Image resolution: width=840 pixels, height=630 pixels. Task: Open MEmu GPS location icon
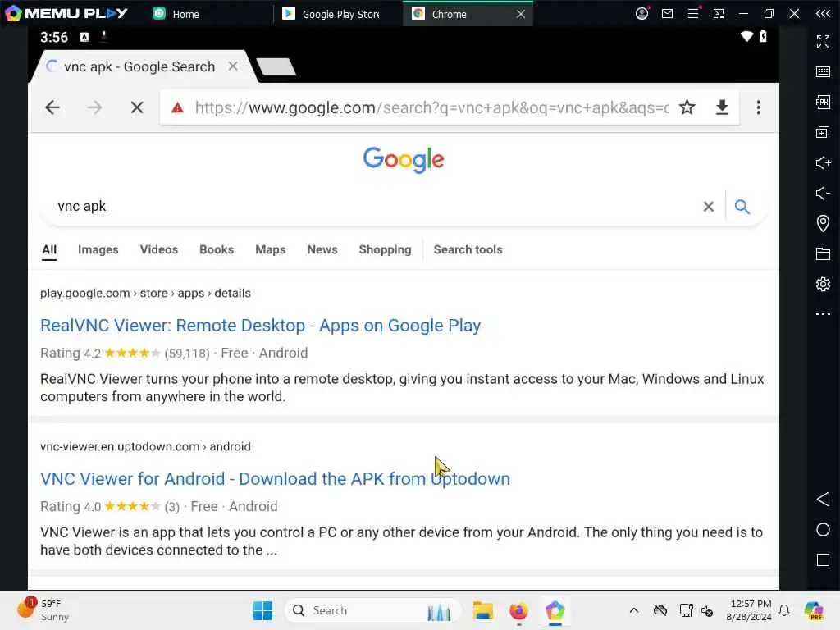point(823,223)
